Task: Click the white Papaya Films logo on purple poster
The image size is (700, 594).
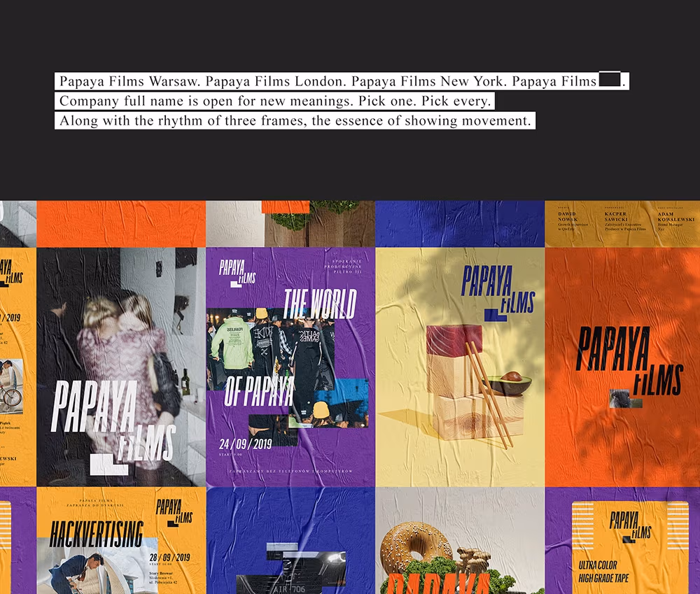Action: click(237, 273)
